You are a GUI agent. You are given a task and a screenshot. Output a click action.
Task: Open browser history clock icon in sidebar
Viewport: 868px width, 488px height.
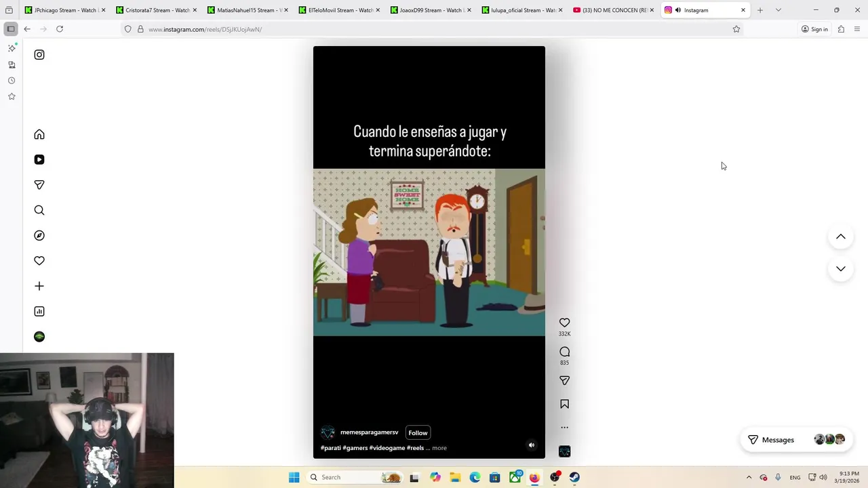(x=12, y=81)
